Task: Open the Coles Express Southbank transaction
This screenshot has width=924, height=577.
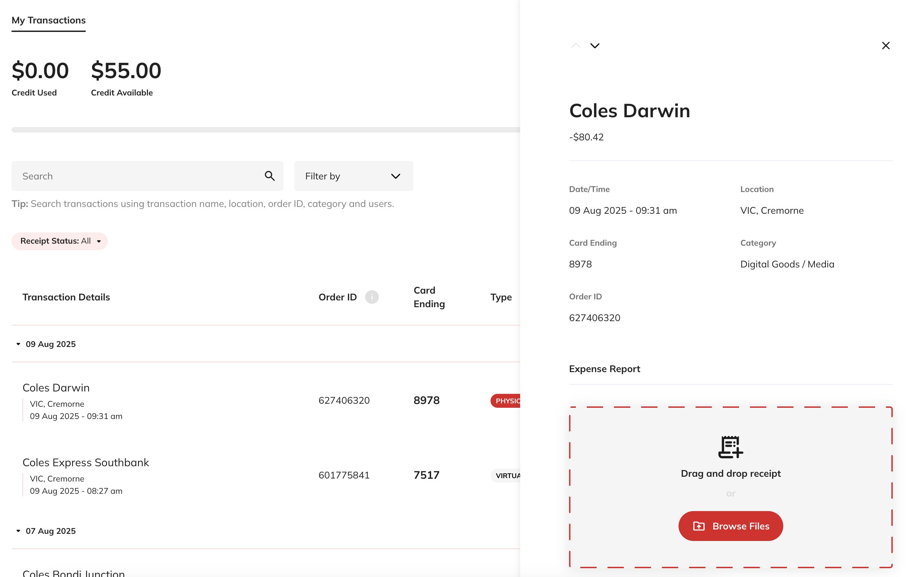Action: [x=85, y=462]
